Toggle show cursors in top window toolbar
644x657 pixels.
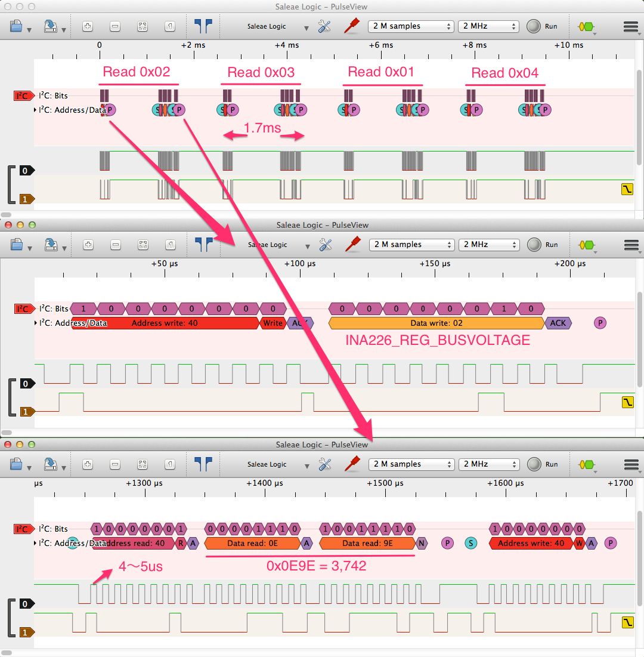(x=203, y=26)
